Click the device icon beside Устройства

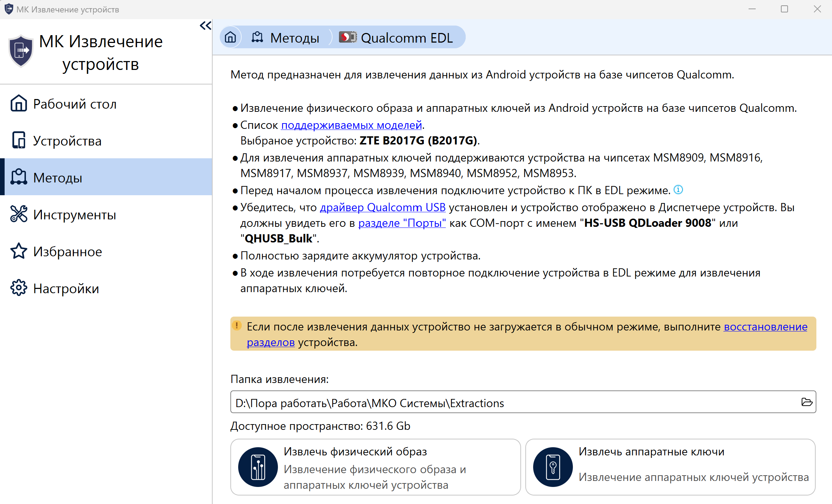pos(19,140)
